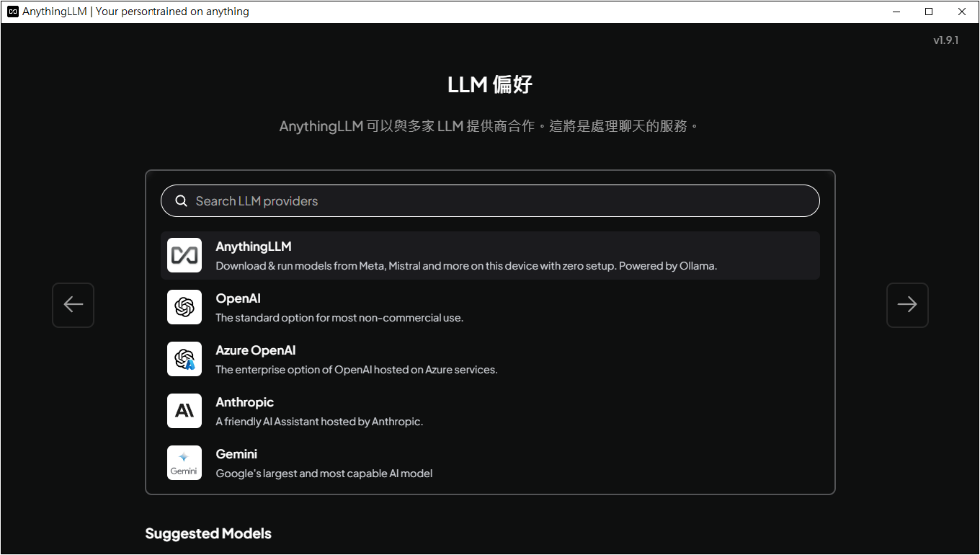The image size is (980, 555).
Task: Choose the OpenAI provider title
Action: point(238,298)
